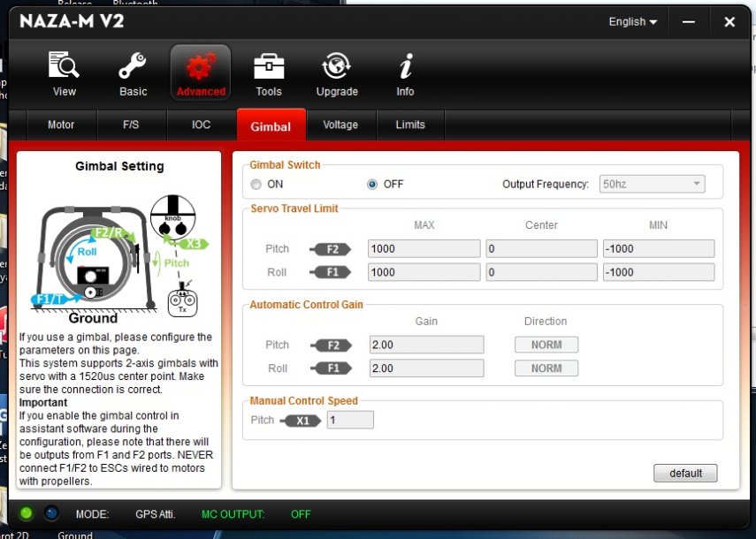Select the Advanced gear section
This screenshot has height=539, width=756.
(201, 73)
